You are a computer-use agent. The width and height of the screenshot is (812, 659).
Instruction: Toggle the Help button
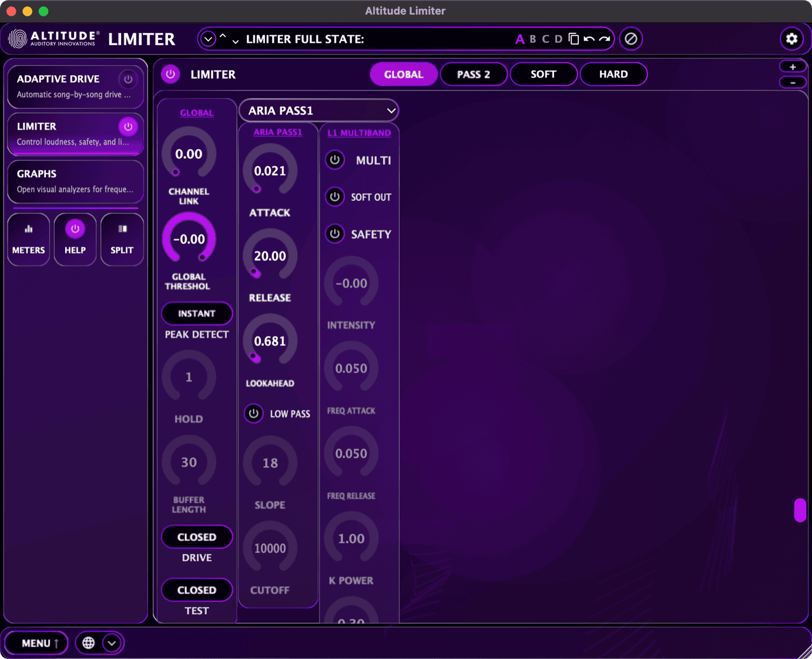point(75,240)
